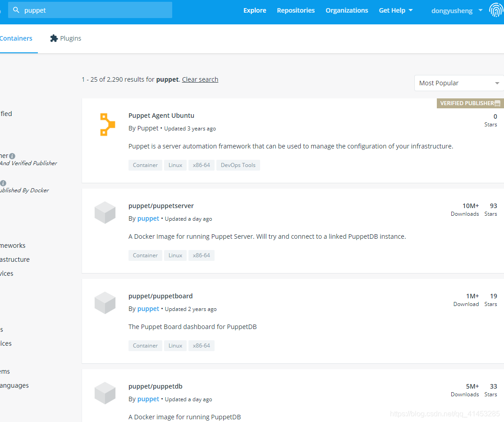Click the orange Puppet logo
This screenshot has width=504, height=422.
click(107, 124)
